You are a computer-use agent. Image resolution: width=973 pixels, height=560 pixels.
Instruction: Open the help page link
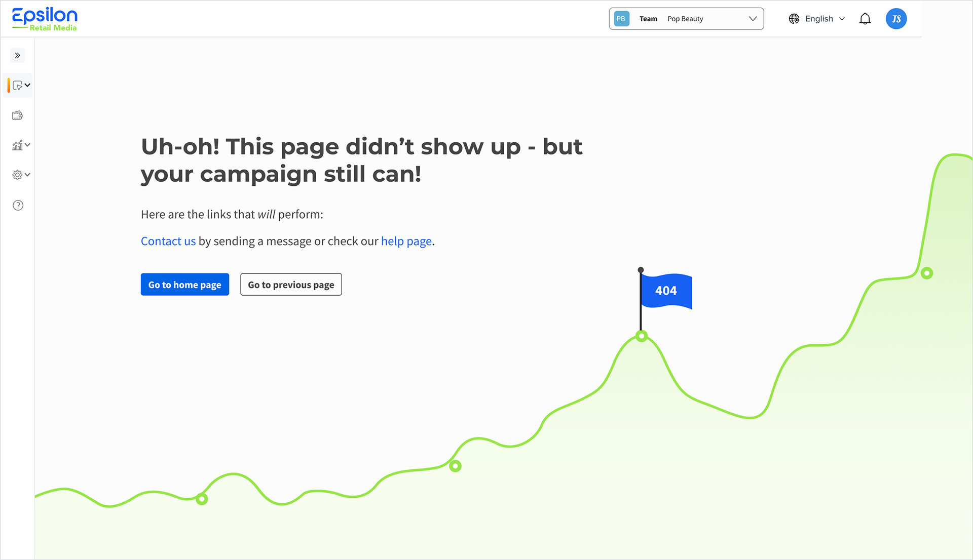click(x=406, y=241)
